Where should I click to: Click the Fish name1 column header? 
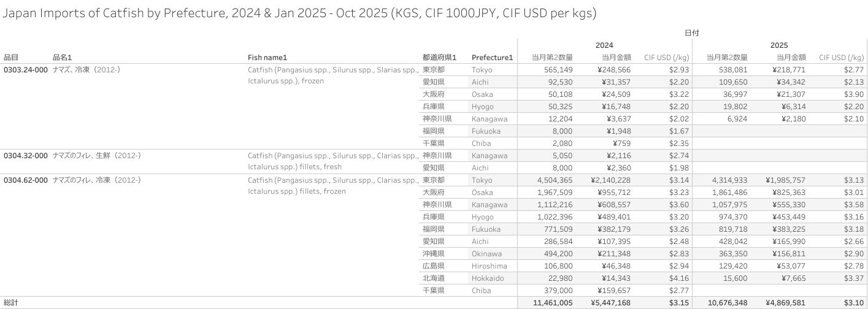click(x=267, y=58)
